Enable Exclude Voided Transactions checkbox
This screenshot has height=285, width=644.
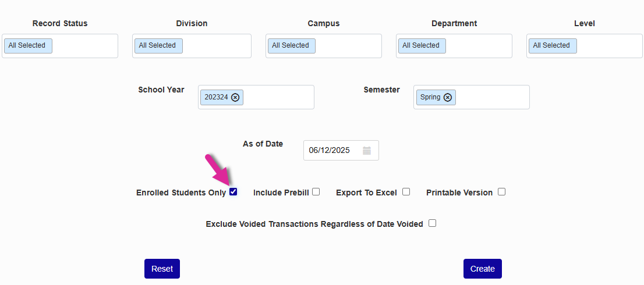tap(432, 223)
